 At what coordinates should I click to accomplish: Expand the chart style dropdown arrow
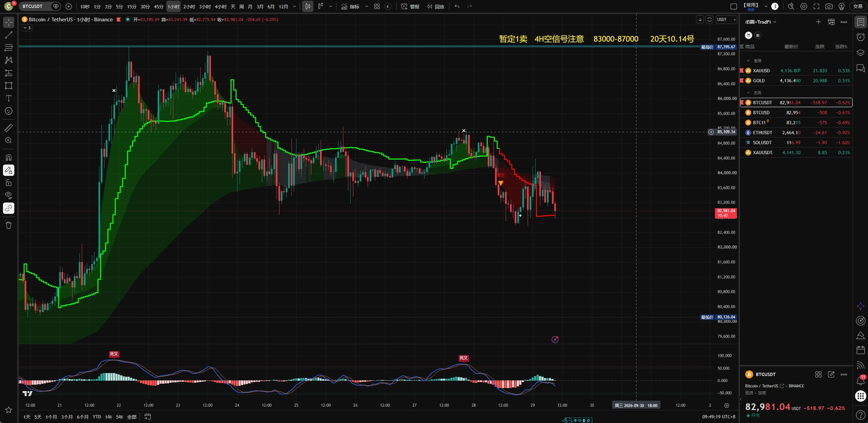tap(331, 6)
